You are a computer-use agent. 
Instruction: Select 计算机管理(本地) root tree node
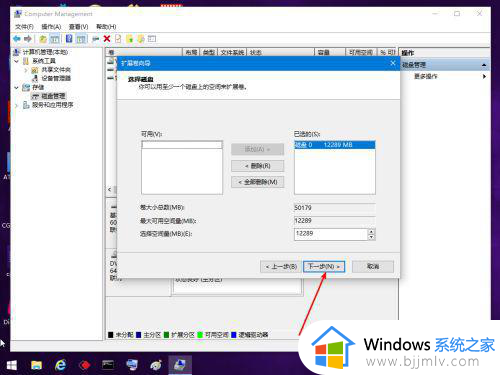[45, 52]
